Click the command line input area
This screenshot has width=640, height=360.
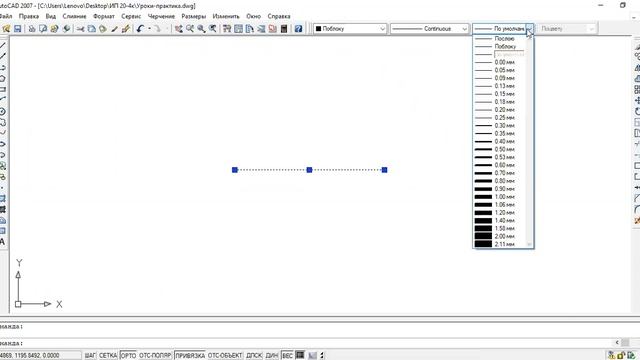coord(306,343)
